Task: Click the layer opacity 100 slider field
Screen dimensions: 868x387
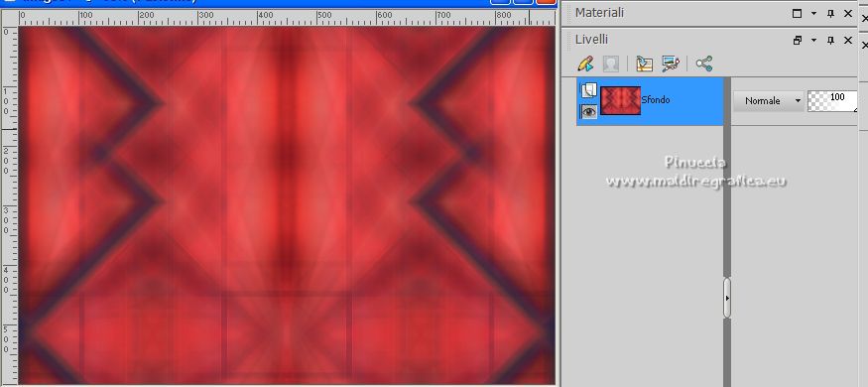Action: [832, 101]
